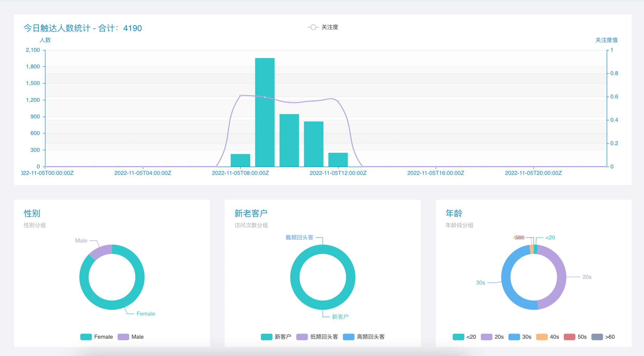This screenshot has height=356, width=644.
Task: Click the 人数 axis name
Action: (45, 40)
